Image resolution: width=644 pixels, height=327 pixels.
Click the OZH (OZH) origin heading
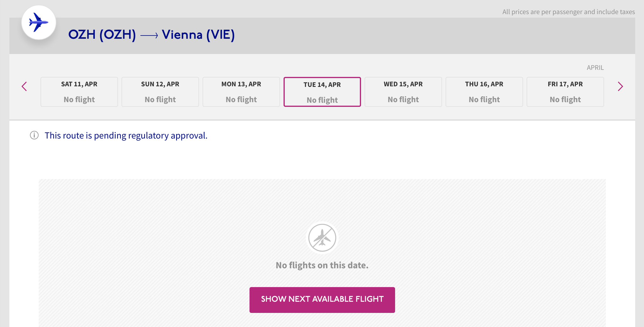click(x=102, y=35)
